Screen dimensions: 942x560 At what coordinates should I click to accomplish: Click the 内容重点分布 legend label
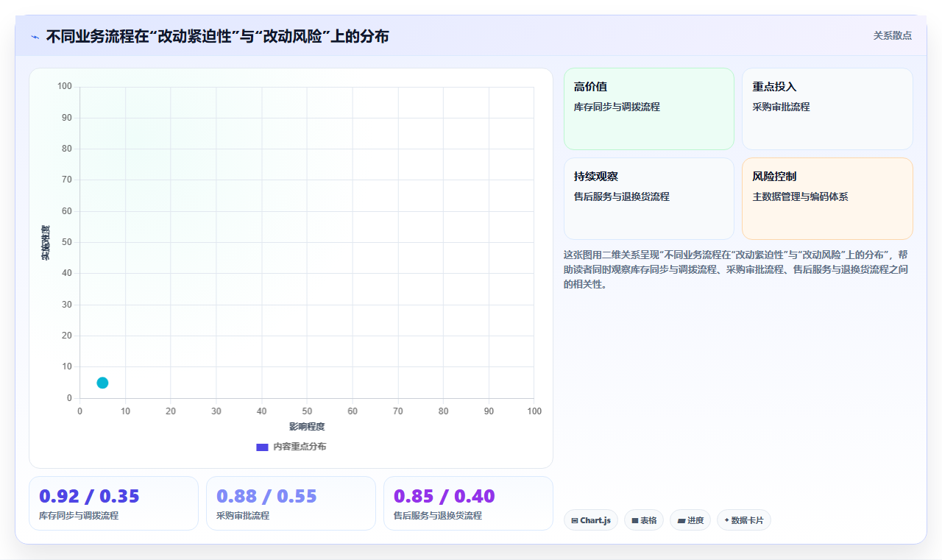tap(300, 447)
